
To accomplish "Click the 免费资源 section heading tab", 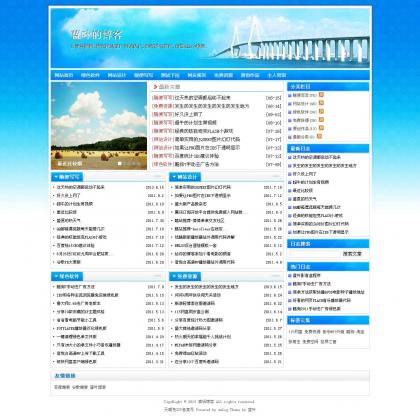I will tap(185, 276).
